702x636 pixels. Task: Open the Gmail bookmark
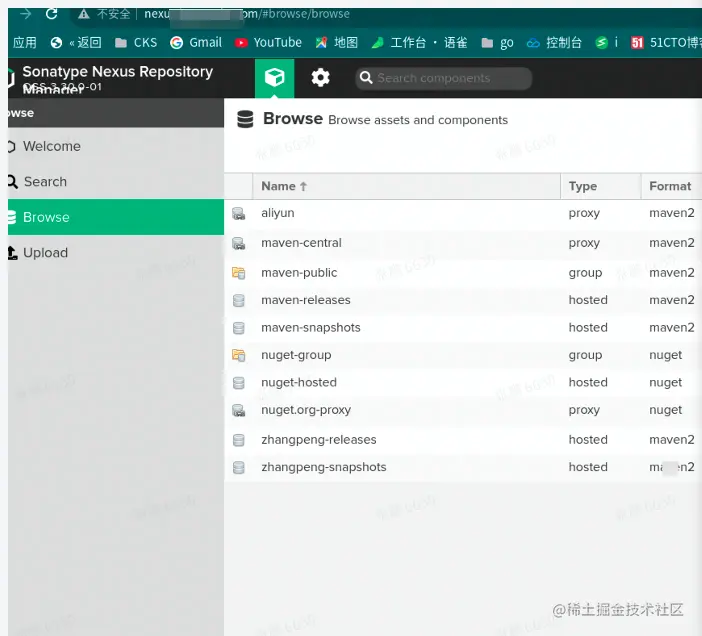pos(196,43)
